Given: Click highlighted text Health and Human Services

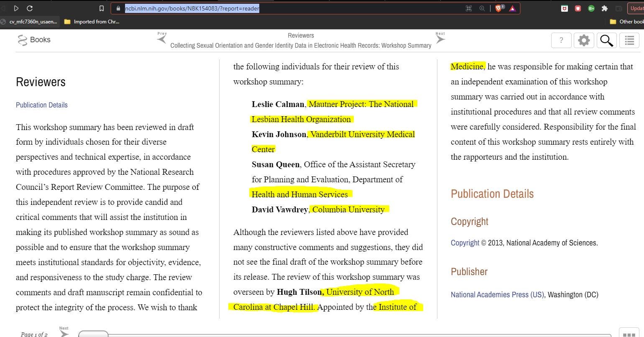Looking at the screenshot, I should tap(300, 194).
